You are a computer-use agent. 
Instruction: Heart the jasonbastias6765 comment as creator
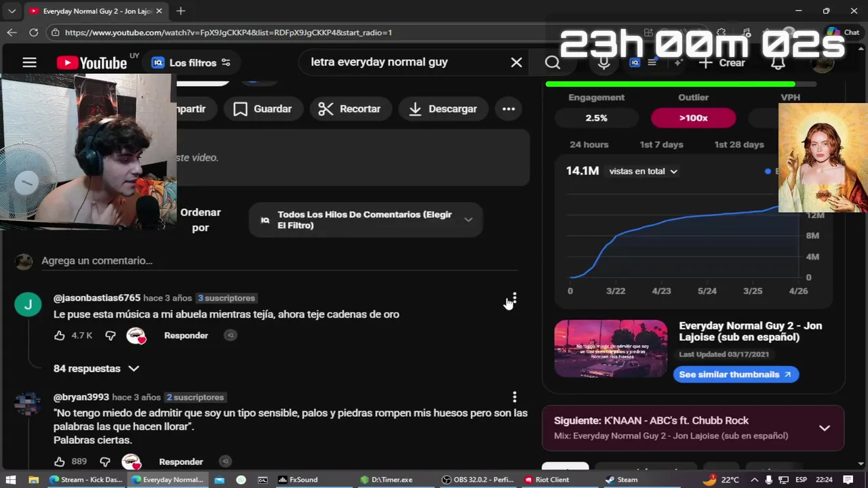point(136,335)
